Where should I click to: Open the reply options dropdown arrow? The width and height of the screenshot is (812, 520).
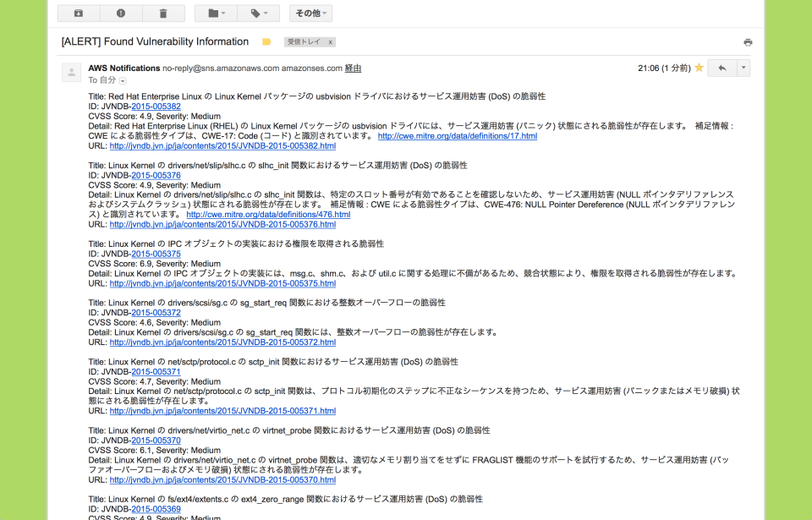[743, 67]
